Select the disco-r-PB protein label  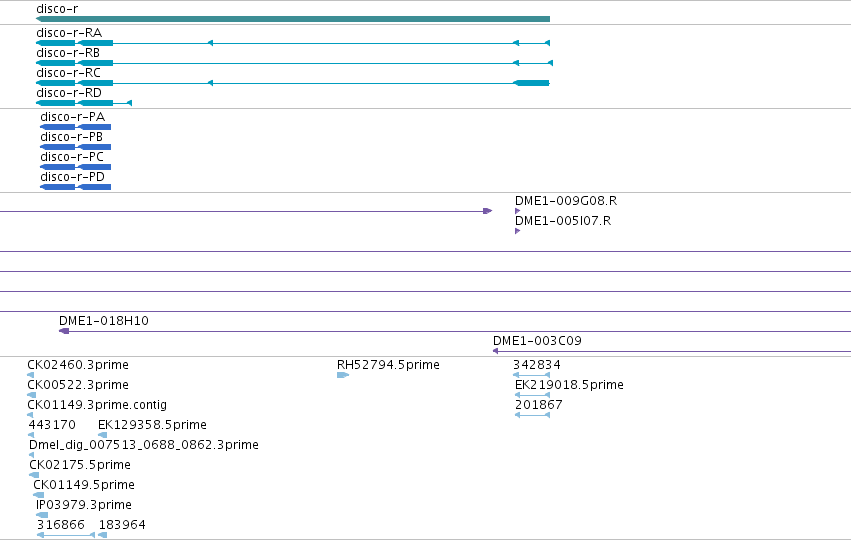[x=71, y=137]
